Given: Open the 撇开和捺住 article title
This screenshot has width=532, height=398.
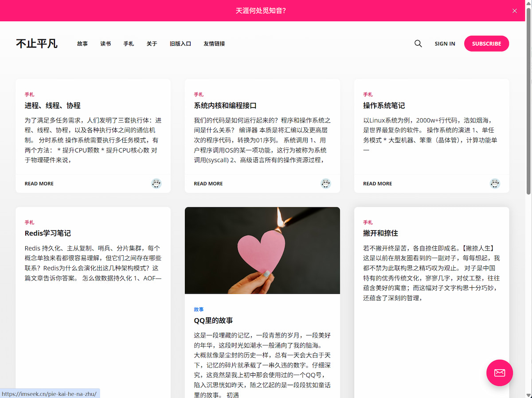Looking at the screenshot, I should (380, 233).
